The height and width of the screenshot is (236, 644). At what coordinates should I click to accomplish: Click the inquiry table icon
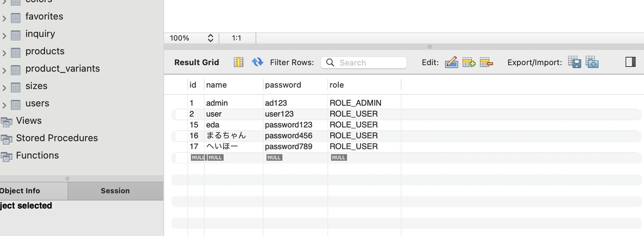point(16,35)
